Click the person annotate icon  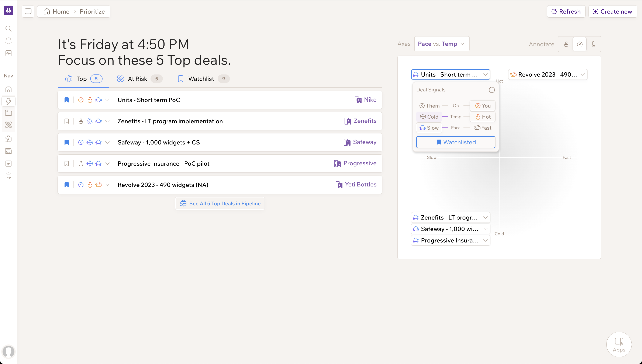(566, 44)
